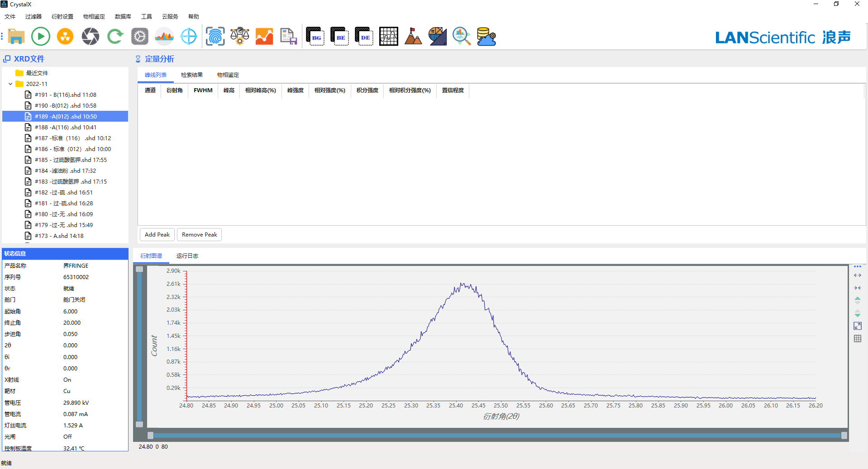This screenshot has height=469, width=868.
Task: Click the magnifier chart search icon
Action: (x=462, y=36)
